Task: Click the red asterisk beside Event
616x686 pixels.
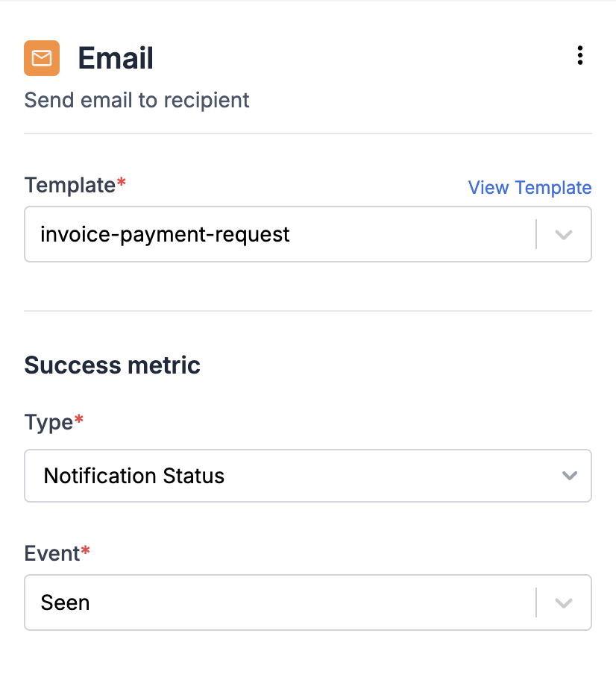Action: 86,550
